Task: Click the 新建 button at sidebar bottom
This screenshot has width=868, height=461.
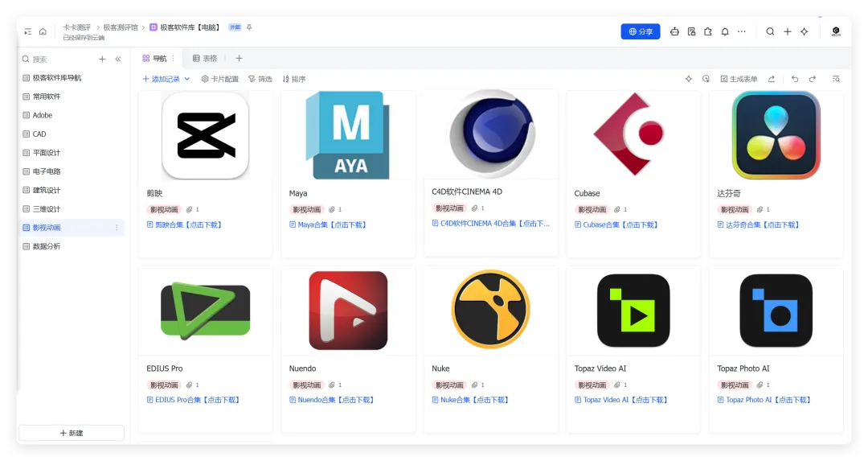Action: pos(72,433)
